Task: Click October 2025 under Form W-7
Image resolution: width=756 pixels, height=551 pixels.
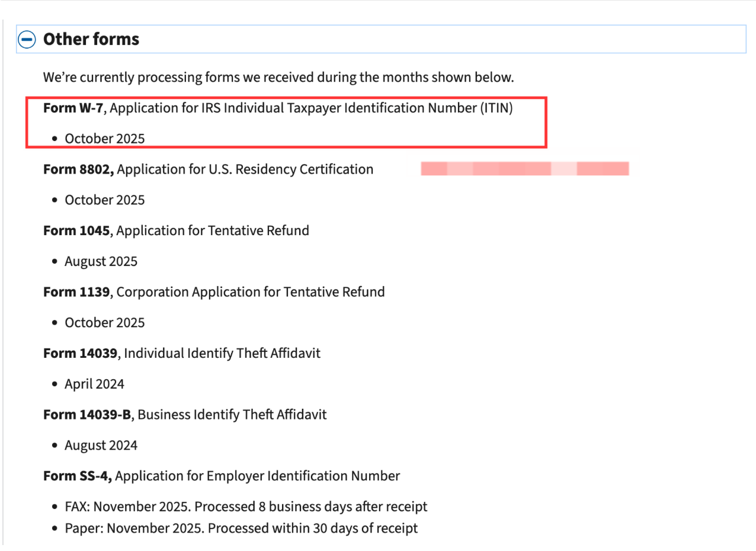Action: pos(104,138)
